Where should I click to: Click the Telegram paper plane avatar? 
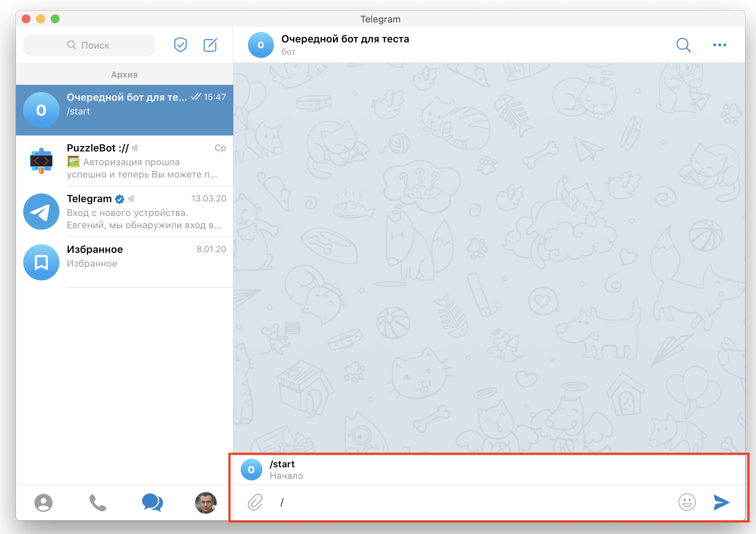[41, 212]
